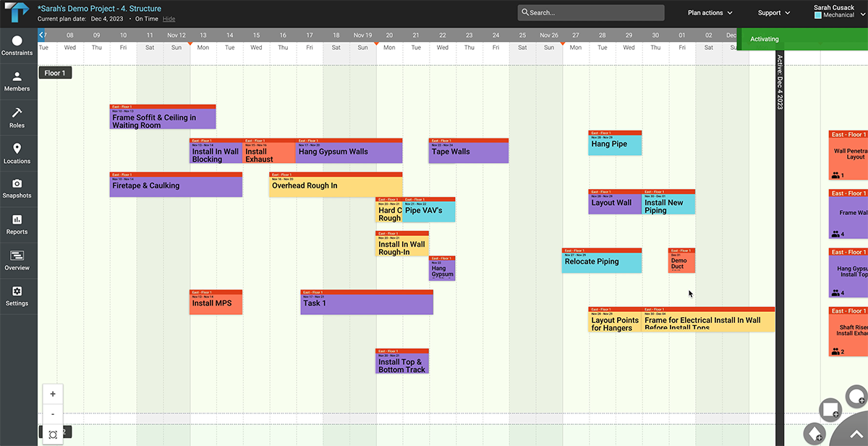Select the Install MPS task card

[216, 302]
